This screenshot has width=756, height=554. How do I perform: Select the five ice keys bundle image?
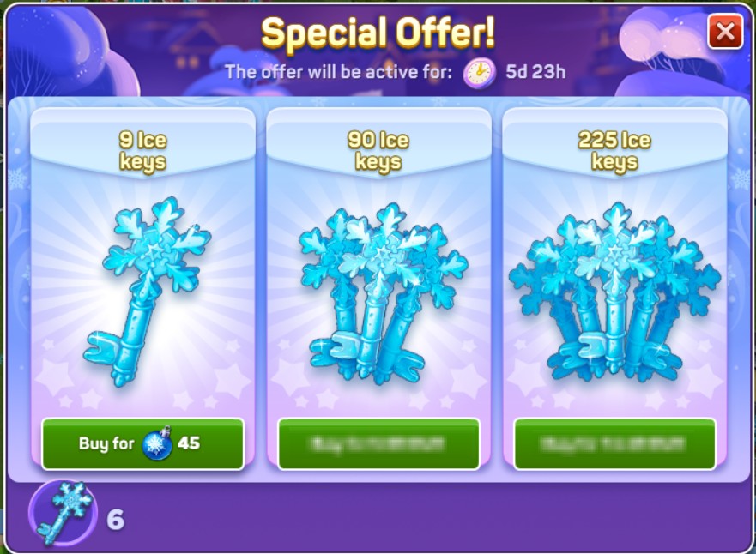click(614, 292)
